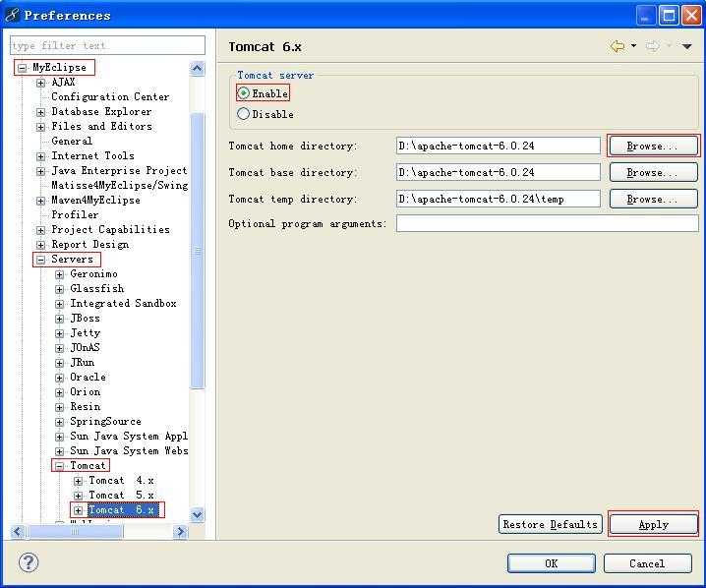
Task: Expand the JRun server node
Action: point(59,364)
